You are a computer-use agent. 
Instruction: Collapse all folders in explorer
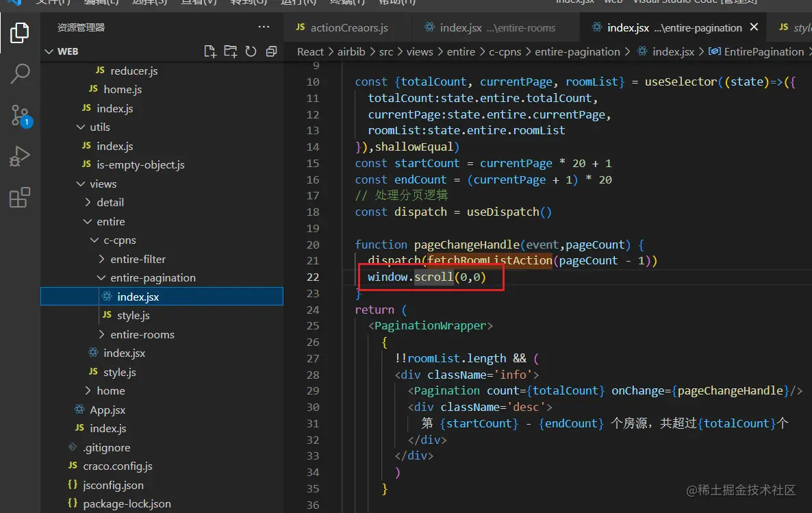coord(271,51)
